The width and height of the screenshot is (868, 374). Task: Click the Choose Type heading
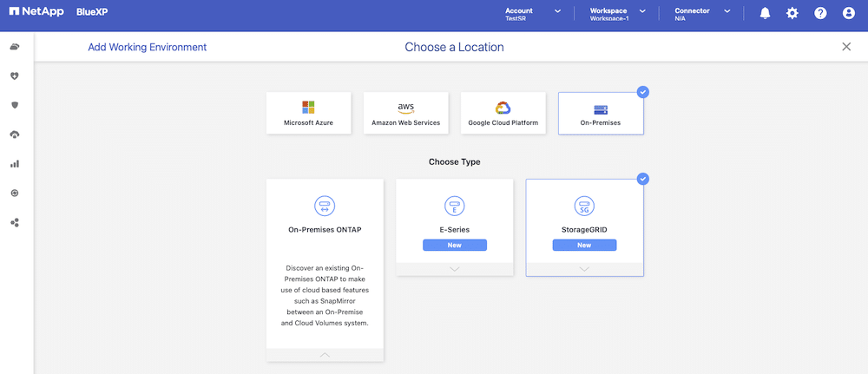pos(455,162)
